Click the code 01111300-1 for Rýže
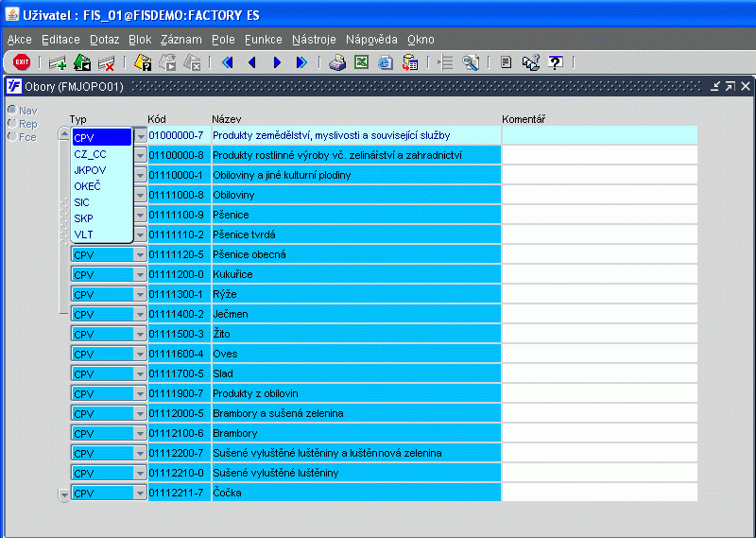This screenshot has width=756, height=538. click(177, 294)
